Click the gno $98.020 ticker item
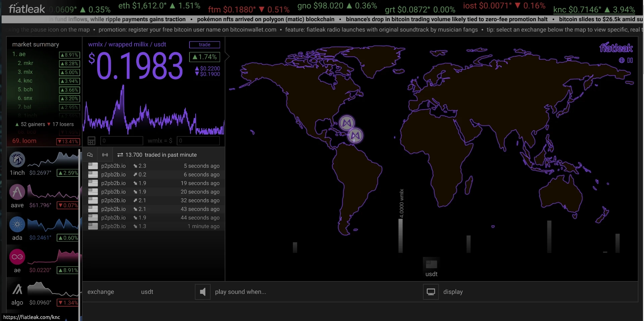The height and width of the screenshot is (321, 644). click(337, 6)
